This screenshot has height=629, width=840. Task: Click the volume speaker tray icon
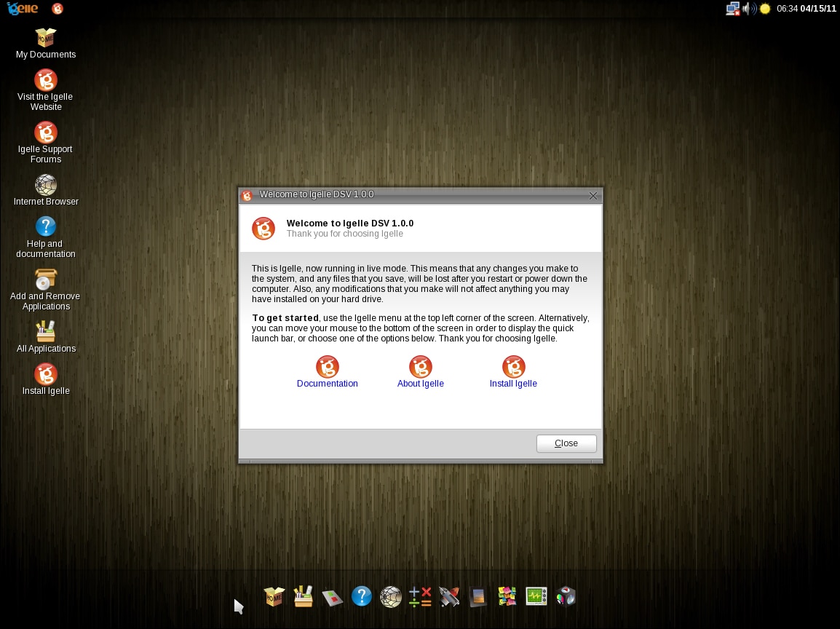point(748,9)
